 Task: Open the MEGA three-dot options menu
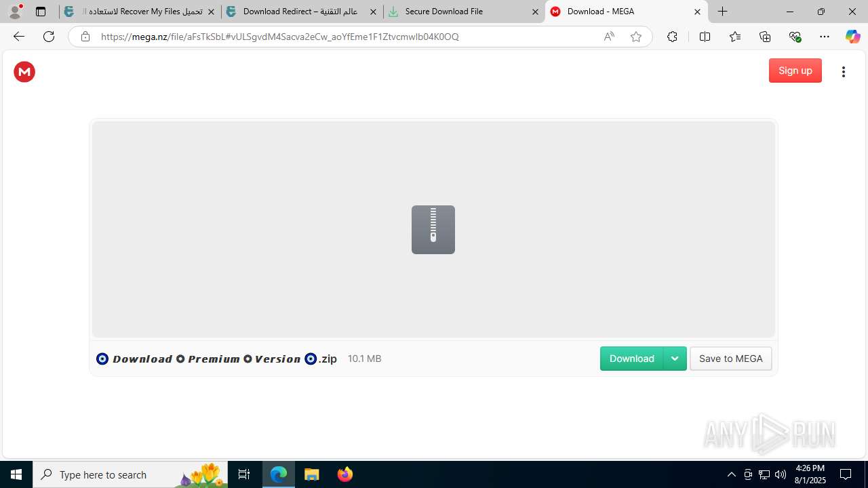coord(844,72)
